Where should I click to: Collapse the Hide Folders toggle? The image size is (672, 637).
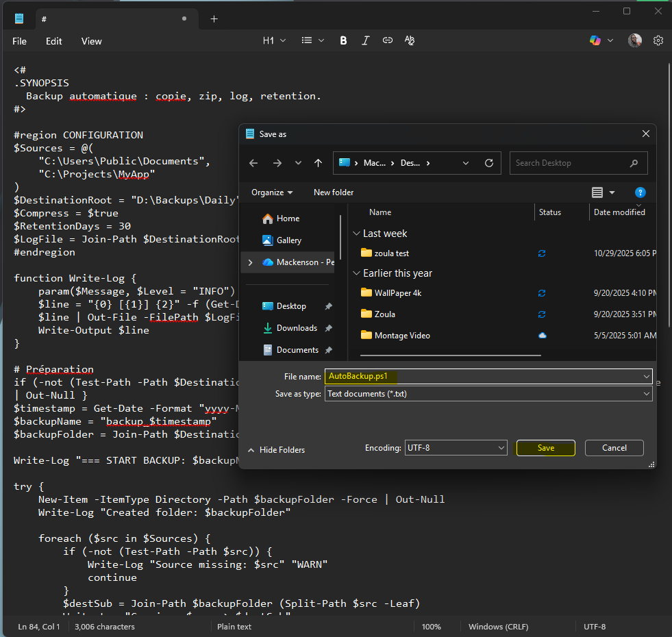[x=276, y=450]
